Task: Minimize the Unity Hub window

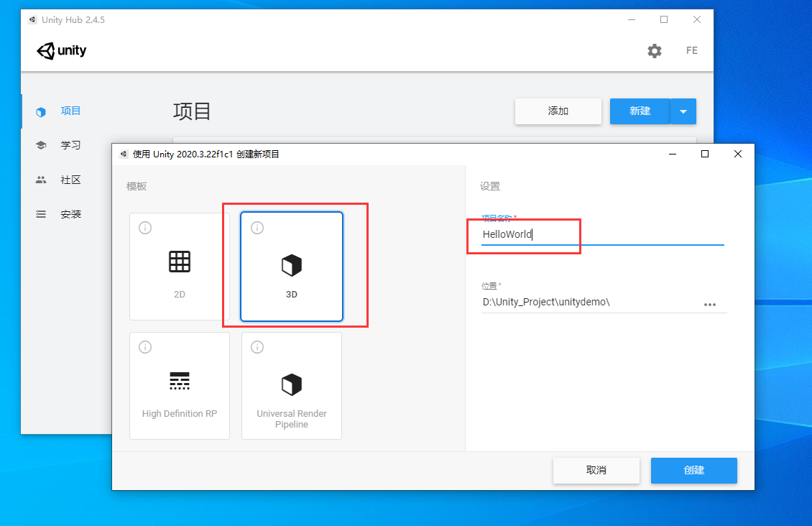Action: pos(632,19)
